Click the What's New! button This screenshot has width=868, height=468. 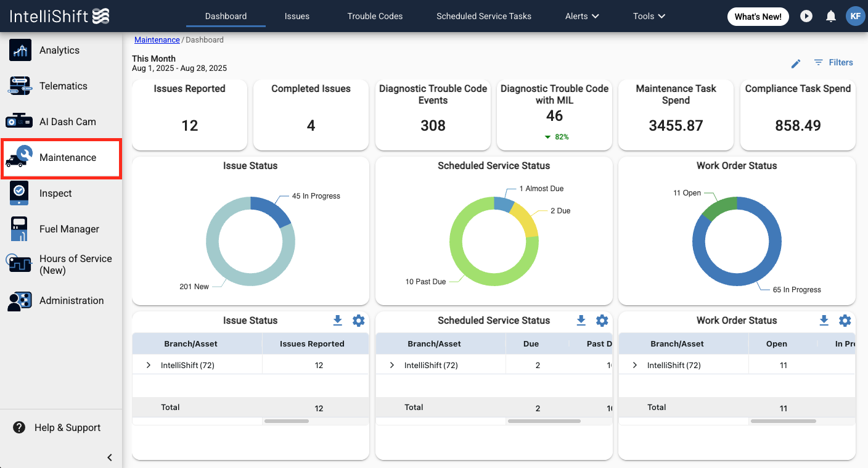click(x=758, y=17)
